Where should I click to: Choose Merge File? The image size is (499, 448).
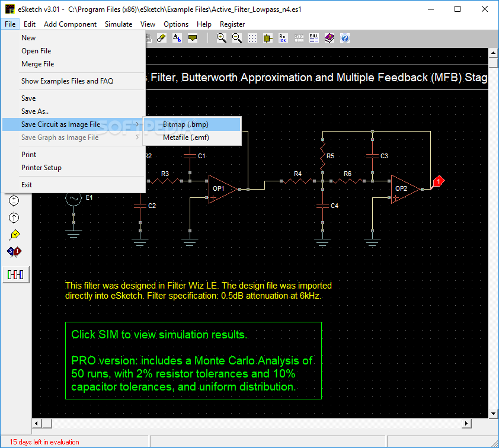click(x=74, y=64)
